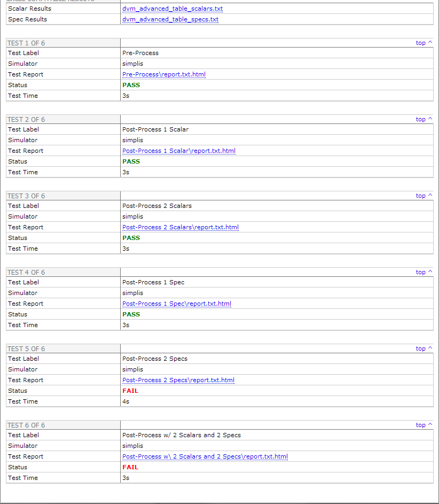Click the 4s test time value in Test 5
The image size is (439, 504).
126,401
